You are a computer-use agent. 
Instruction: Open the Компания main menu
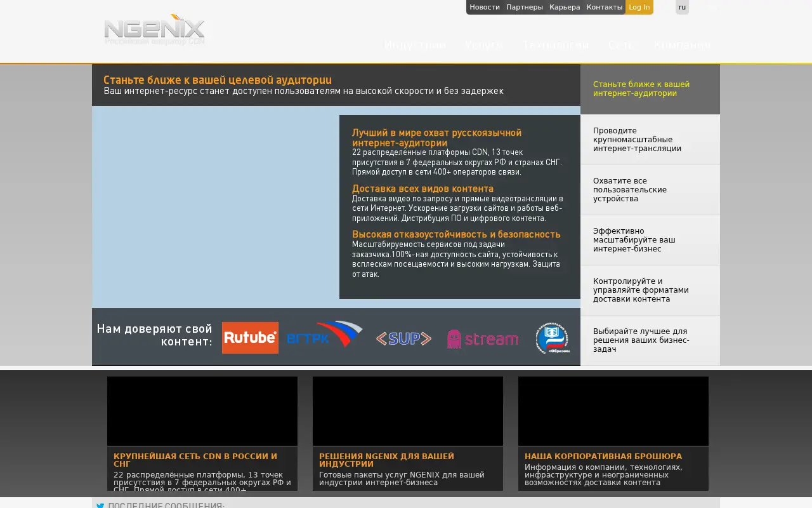(682, 45)
